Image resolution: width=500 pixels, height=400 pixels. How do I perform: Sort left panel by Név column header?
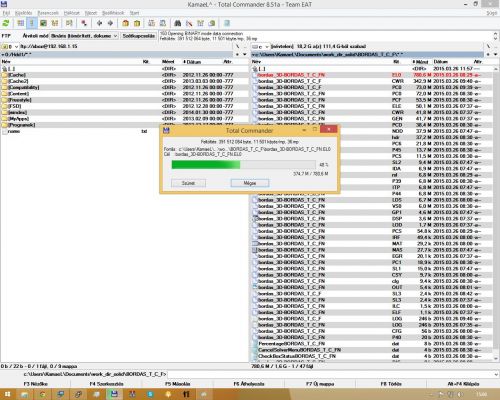71,62
